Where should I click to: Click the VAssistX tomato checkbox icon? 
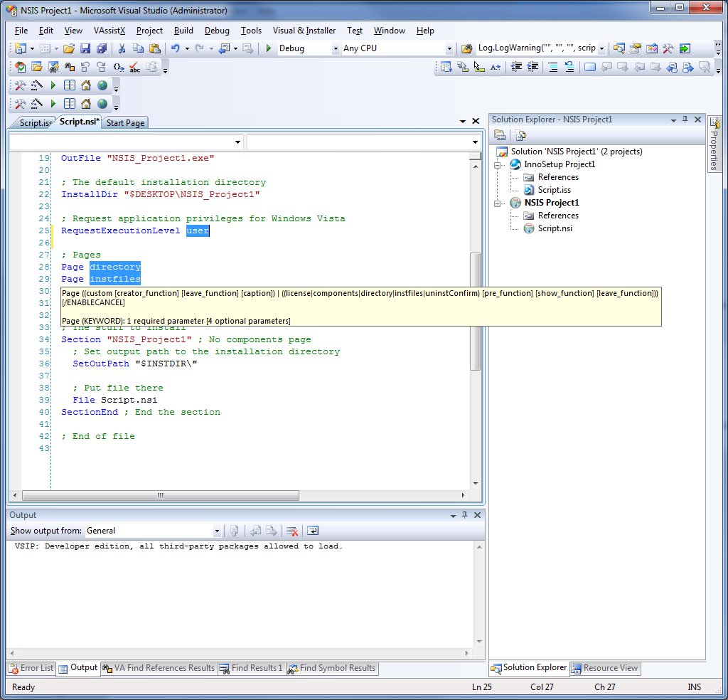click(21, 68)
